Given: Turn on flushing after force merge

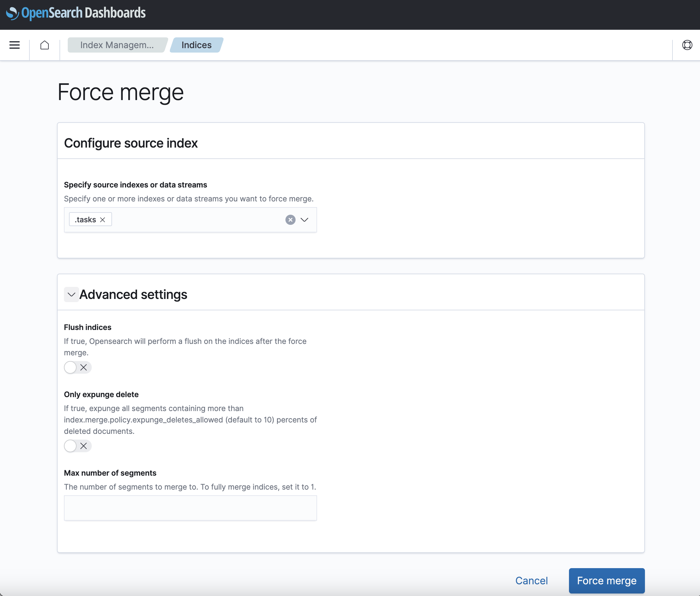Looking at the screenshot, I should (x=70, y=367).
